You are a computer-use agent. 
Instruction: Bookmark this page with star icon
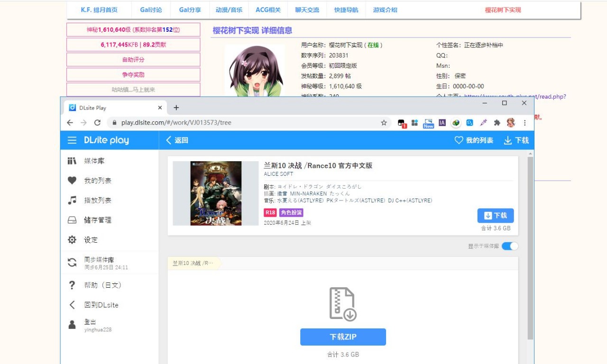point(384,123)
